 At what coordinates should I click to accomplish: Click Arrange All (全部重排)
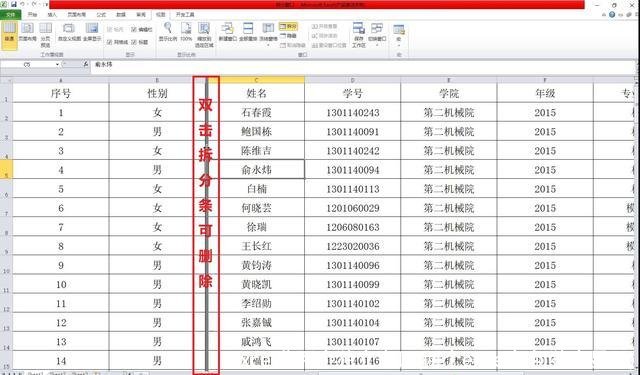(248, 33)
